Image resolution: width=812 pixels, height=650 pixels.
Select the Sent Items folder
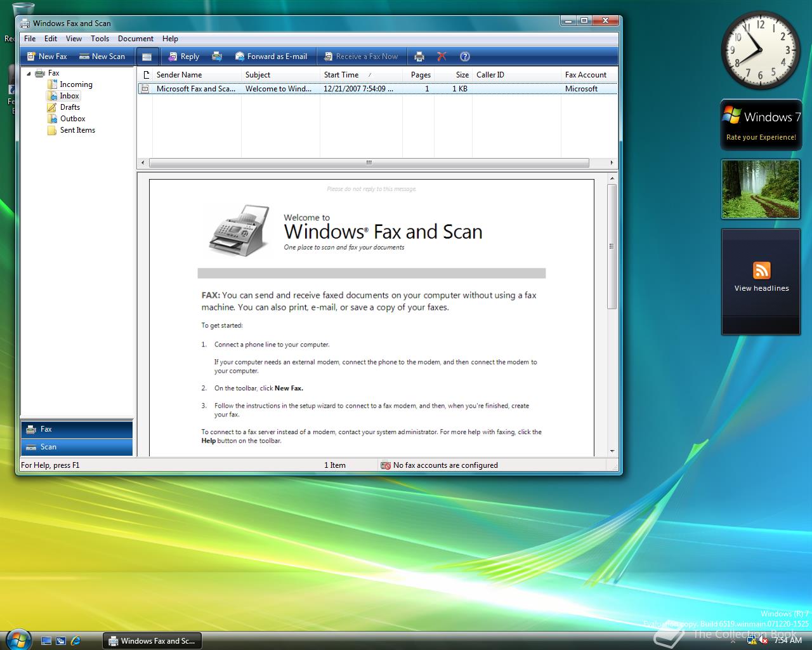tap(71, 130)
